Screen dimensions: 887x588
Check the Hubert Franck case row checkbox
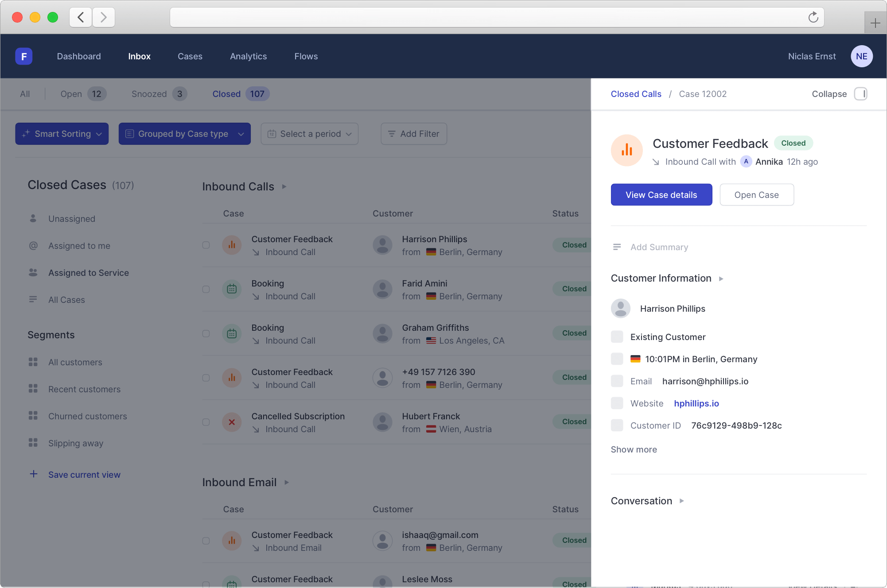(x=206, y=422)
